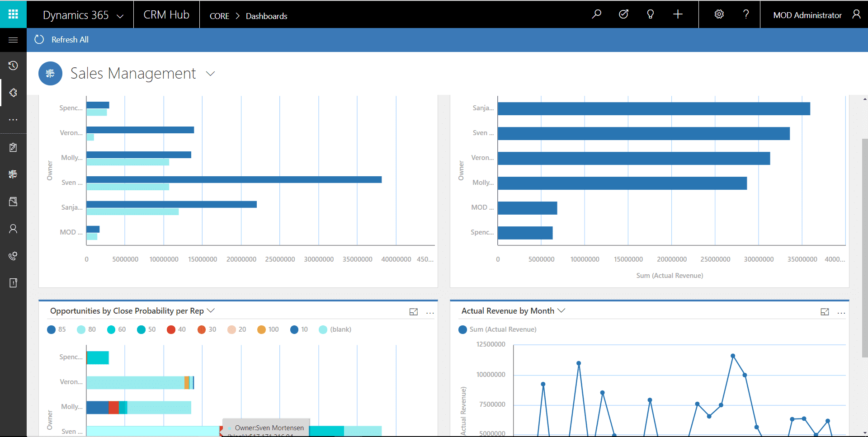The height and width of the screenshot is (437, 868).
Task: Open the Dynamics 365 search
Action: click(596, 14)
